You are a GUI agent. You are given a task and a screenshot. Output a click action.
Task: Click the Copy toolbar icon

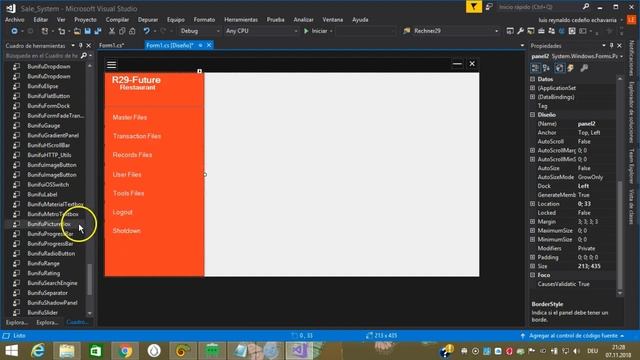(122, 31)
